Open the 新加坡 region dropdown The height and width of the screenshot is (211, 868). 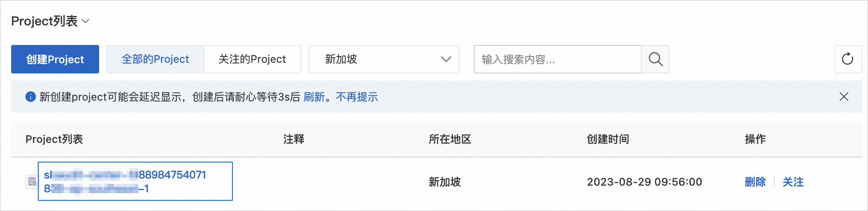[384, 59]
